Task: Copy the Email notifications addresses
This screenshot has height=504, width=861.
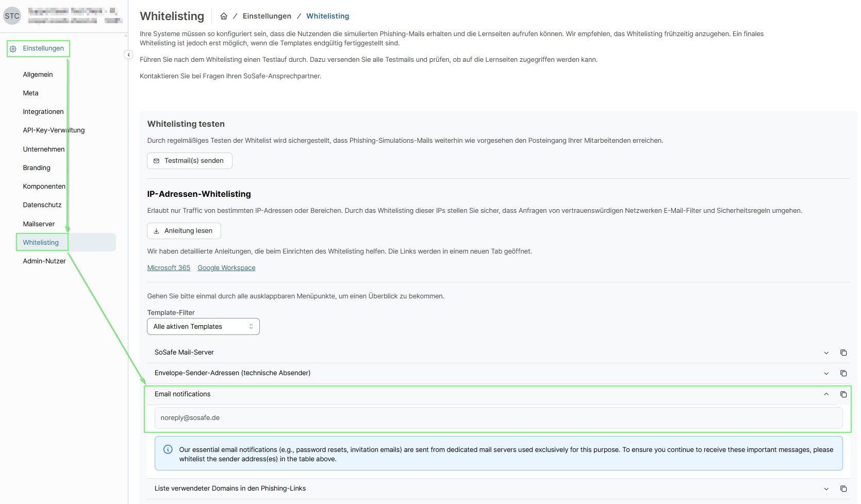Action: point(843,394)
